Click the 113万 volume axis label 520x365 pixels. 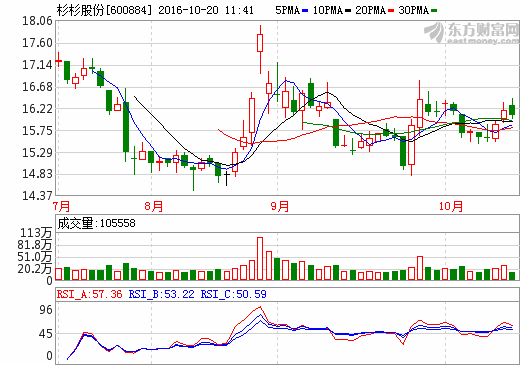point(36,233)
